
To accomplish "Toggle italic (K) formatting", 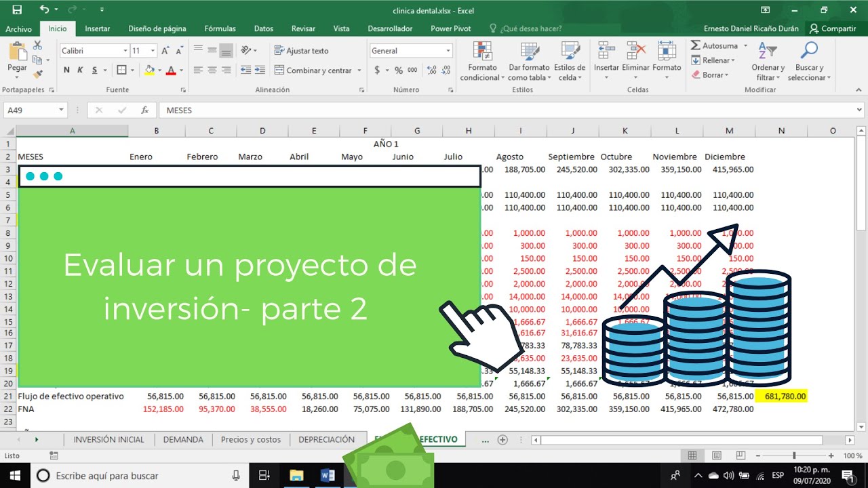I will click(x=81, y=70).
